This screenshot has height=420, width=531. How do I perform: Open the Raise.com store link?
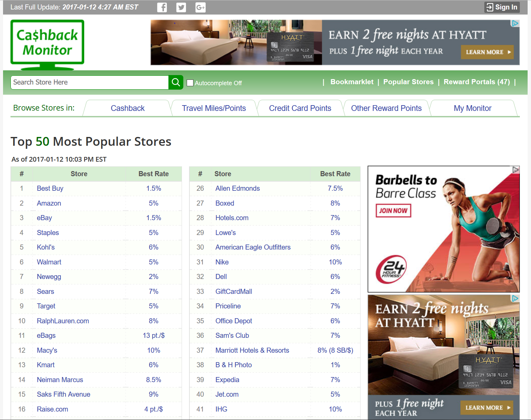[x=52, y=409]
